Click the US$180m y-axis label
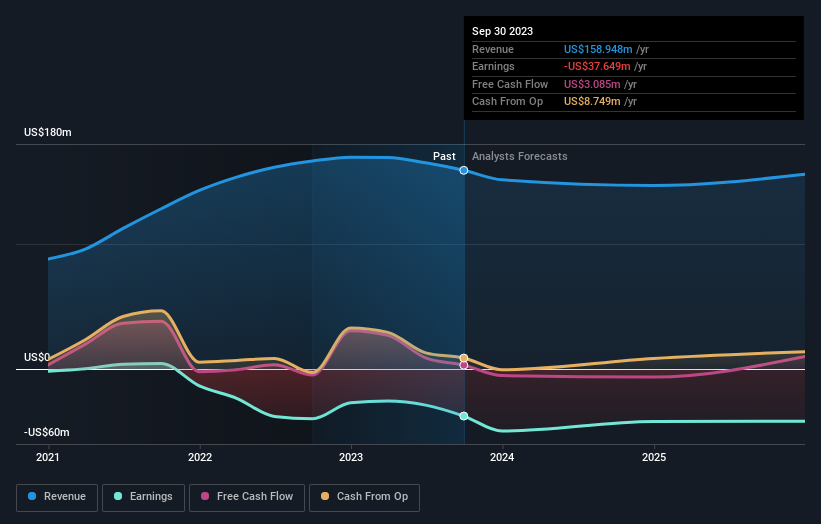 pos(48,132)
